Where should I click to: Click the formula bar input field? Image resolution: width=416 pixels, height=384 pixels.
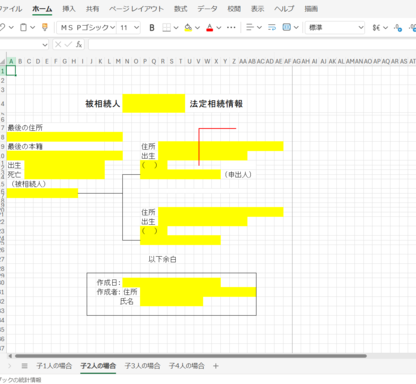click(252, 45)
